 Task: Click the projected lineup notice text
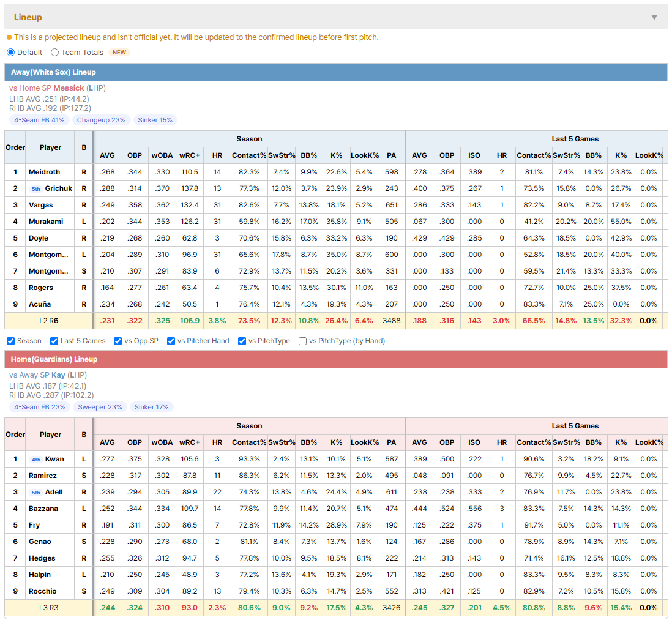(196, 37)
